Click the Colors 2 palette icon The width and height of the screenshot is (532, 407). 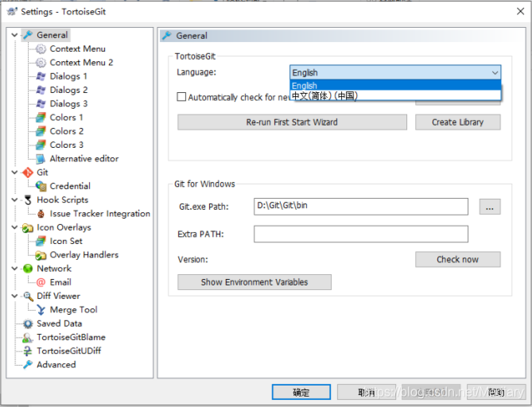point(41,131)
